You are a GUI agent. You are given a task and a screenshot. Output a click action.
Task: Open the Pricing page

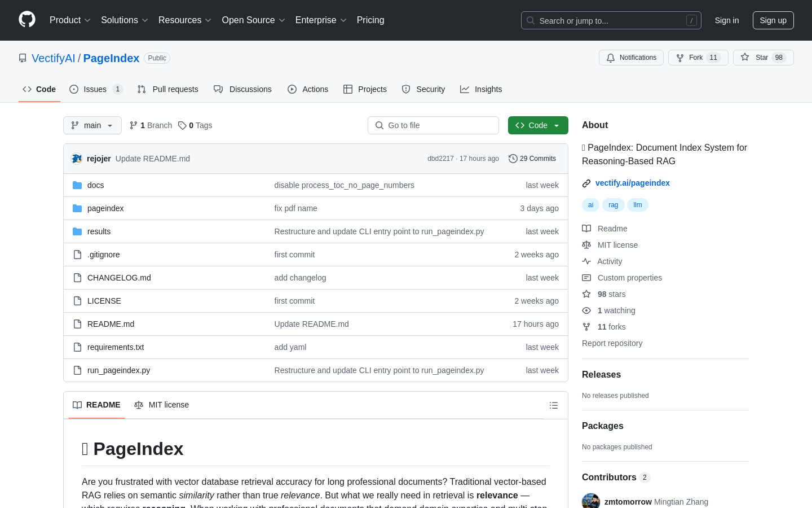coord(370,20)
